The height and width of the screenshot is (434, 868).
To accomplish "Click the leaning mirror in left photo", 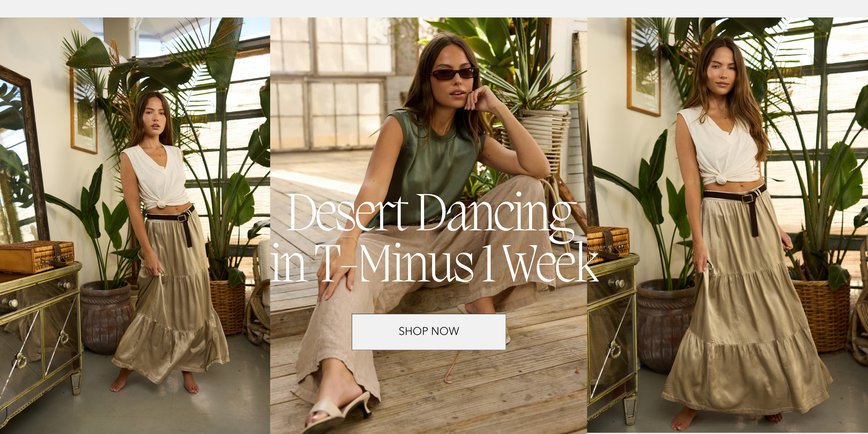I will coord(22,155).
